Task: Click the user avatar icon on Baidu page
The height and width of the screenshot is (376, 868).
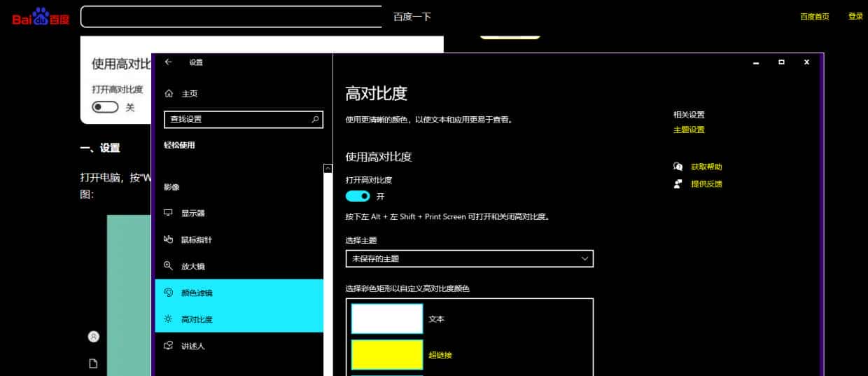Action: [94, 337]
